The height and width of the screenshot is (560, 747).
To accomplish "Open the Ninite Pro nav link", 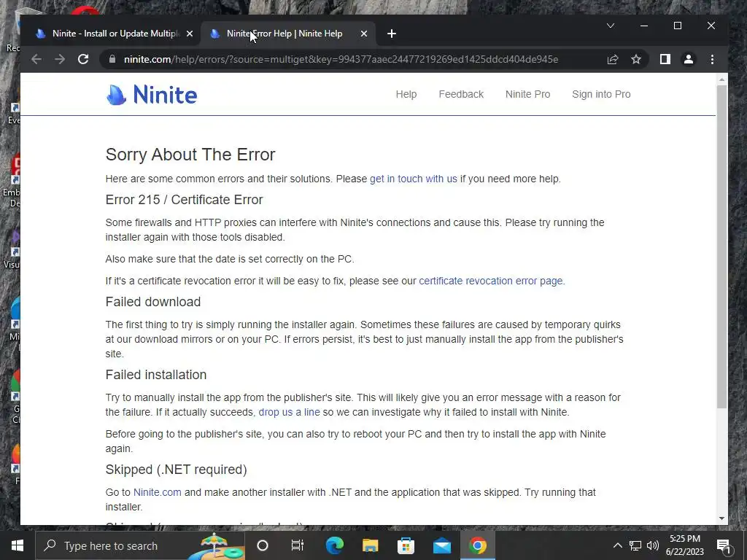I will tap(528, 94).
